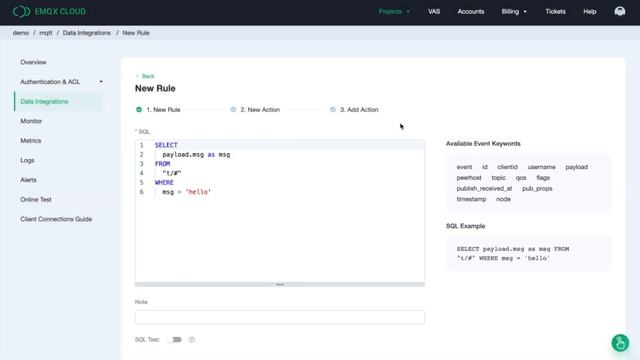Image resolution: width=640 pixels, height=360 pixels.
Task: Click the step 2 New Action circle icon
Action: 233,109
